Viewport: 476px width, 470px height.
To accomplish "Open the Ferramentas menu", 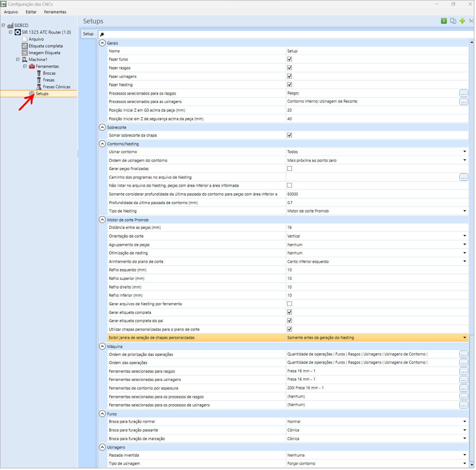I will click(x=55, y=12).
